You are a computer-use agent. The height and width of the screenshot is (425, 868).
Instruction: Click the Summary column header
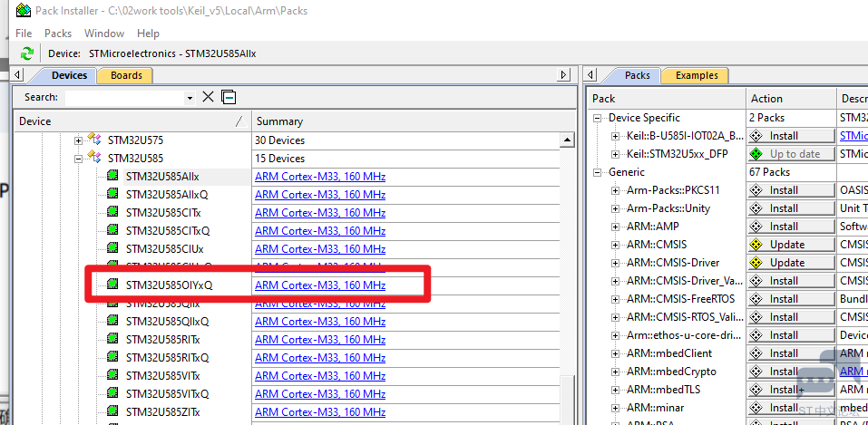(413, 121)
